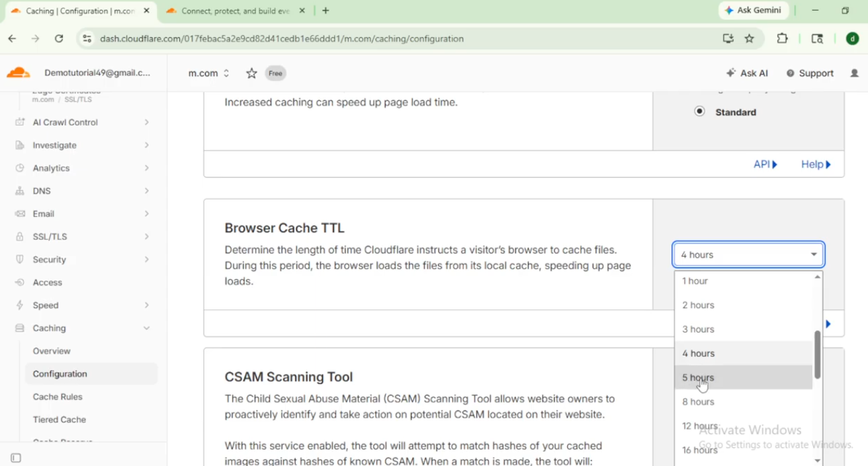
Task: Open browser Extensions puzzle icon
Action: click(782, 38)
